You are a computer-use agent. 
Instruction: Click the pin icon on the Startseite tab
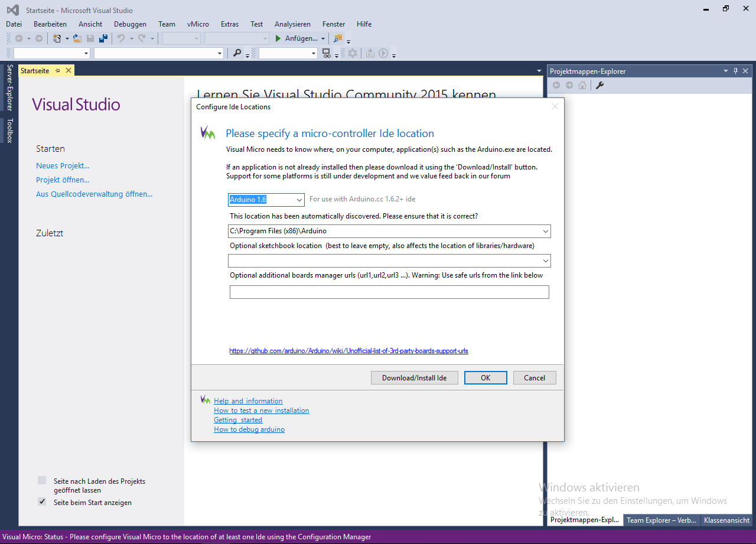click(x=58, y=70)
